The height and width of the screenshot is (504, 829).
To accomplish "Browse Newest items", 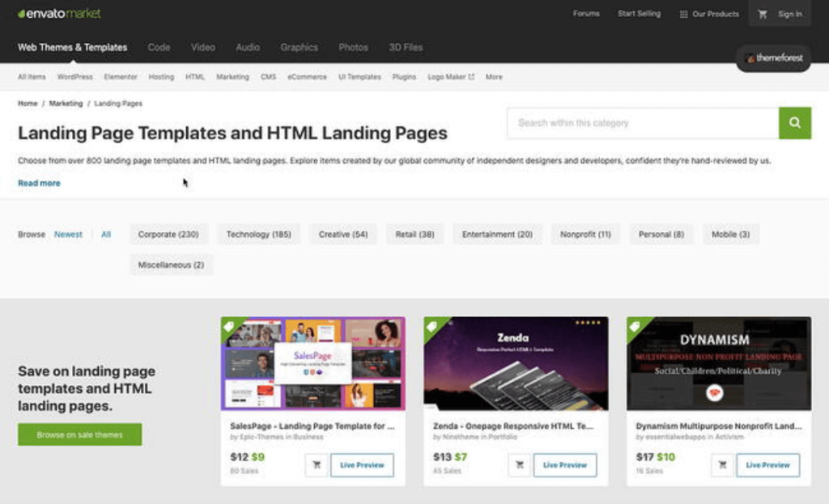I will 68,235.
